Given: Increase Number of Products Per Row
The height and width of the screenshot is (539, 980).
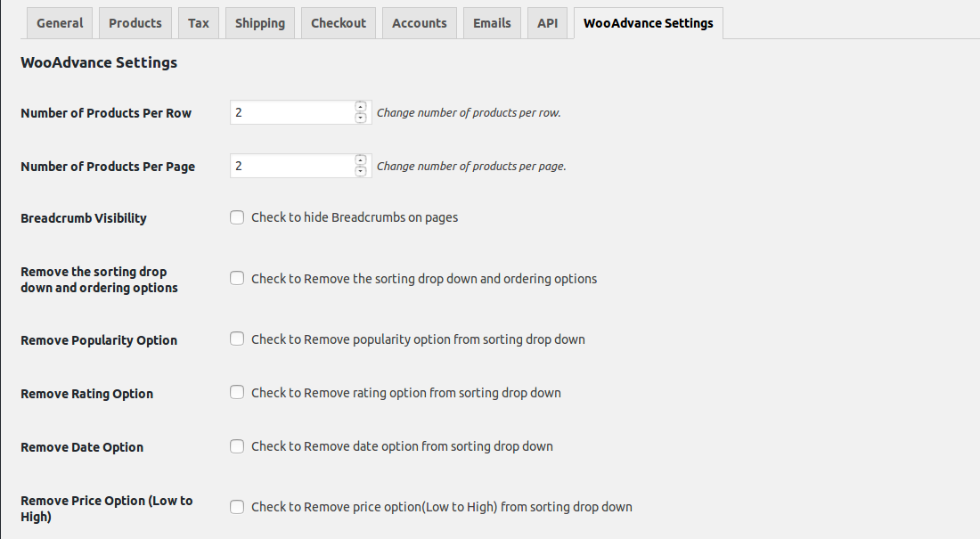Looking at the screenshot, I should 361,107.
